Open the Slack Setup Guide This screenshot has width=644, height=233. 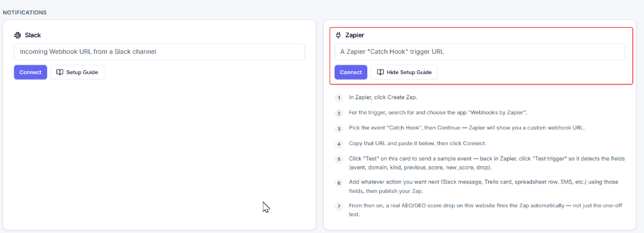(x=77, y=72)
